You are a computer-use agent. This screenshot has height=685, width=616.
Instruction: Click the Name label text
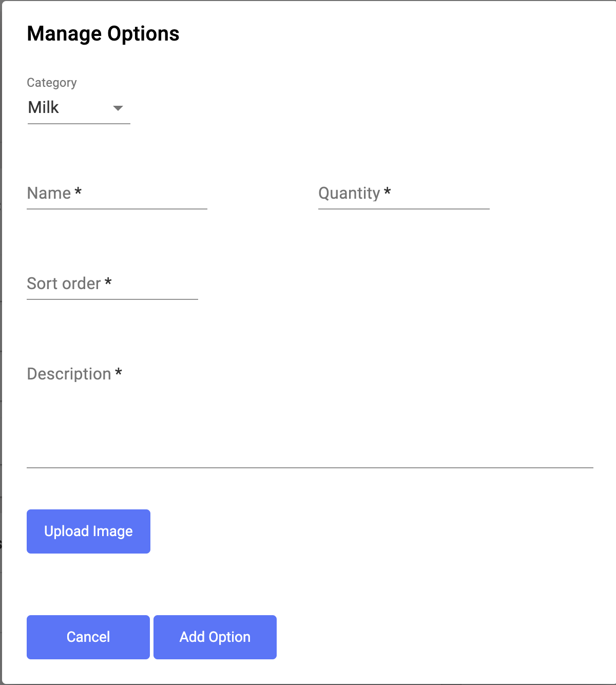tap(49, 193)
